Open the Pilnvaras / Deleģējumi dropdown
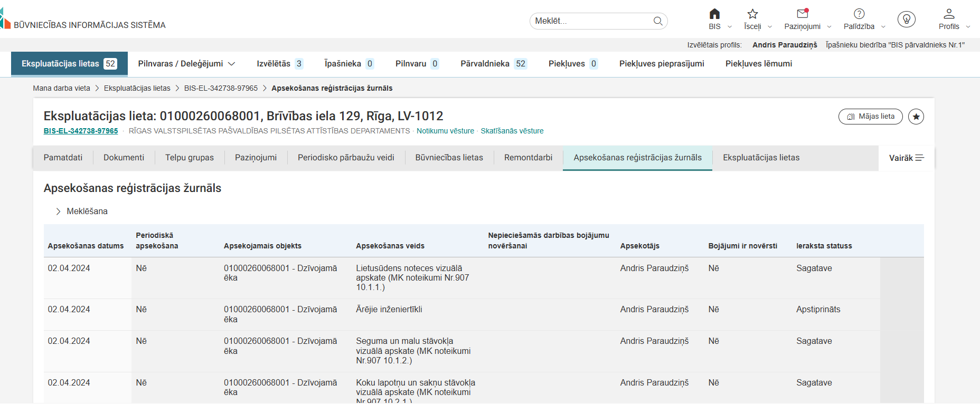Screen dimensions: 980x404 point(186,64)
